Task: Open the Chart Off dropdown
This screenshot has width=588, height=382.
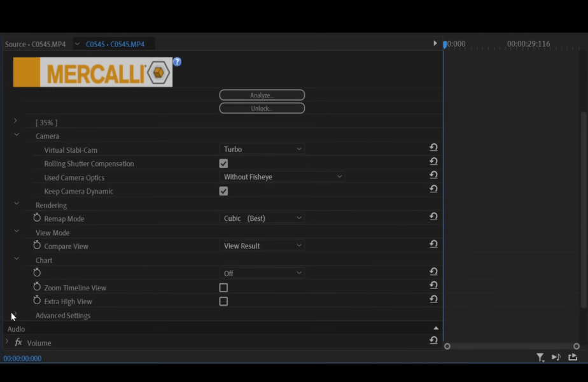Action: (x=262, y=273)
